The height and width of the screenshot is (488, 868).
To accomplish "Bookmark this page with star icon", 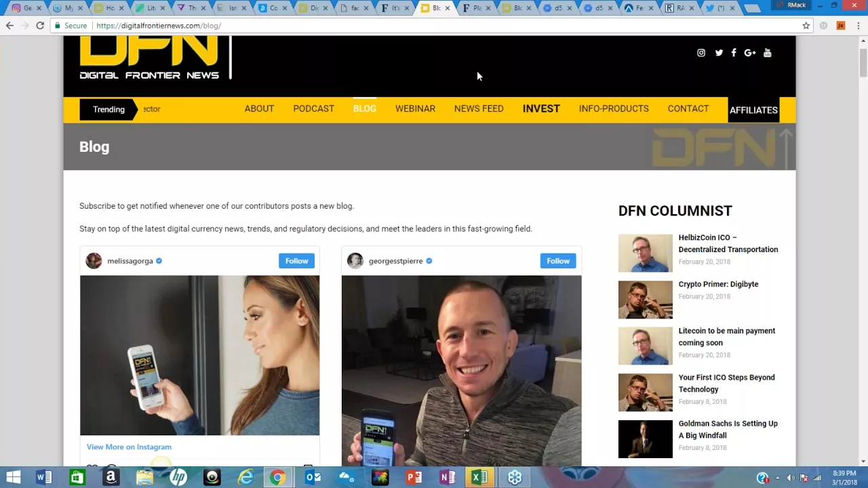I will (806, 26).
